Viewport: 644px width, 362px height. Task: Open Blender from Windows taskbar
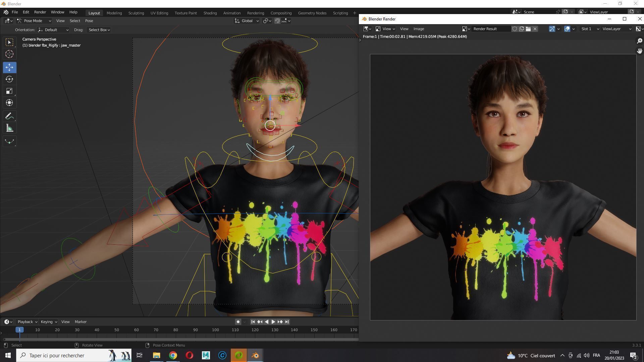click(x=255, y=355)
